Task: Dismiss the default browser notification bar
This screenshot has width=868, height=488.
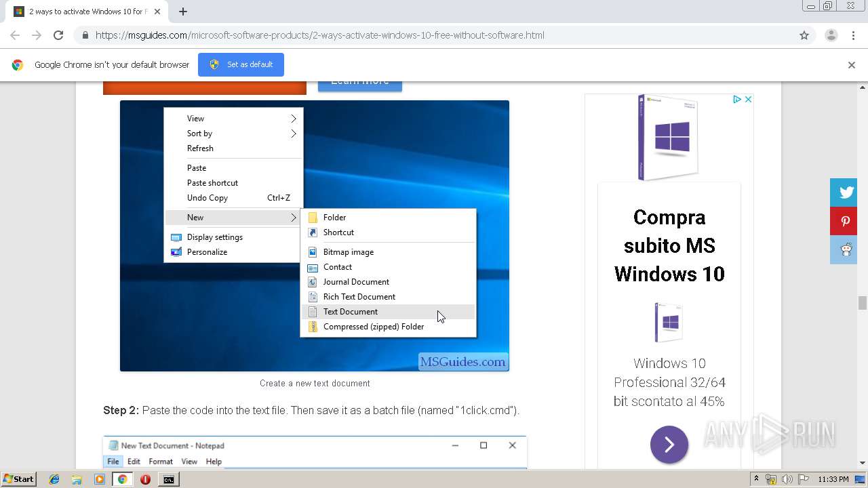Action: point(852,65)
